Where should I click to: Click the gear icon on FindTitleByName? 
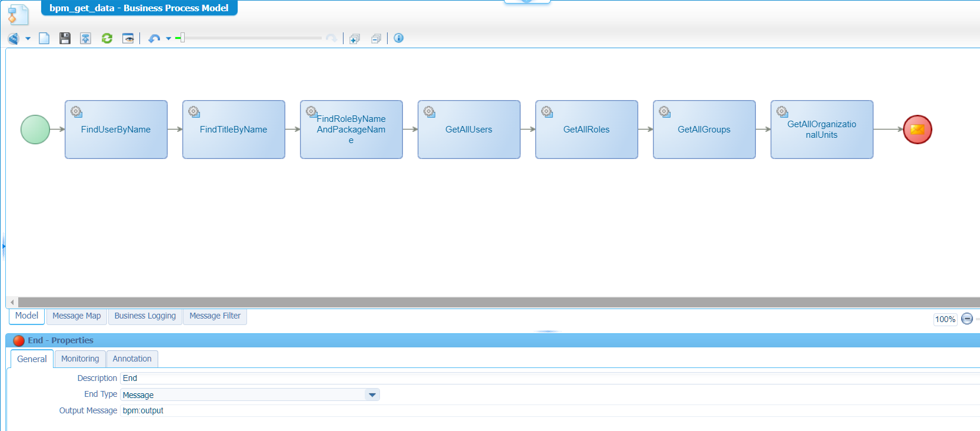(x=194, y=112)
